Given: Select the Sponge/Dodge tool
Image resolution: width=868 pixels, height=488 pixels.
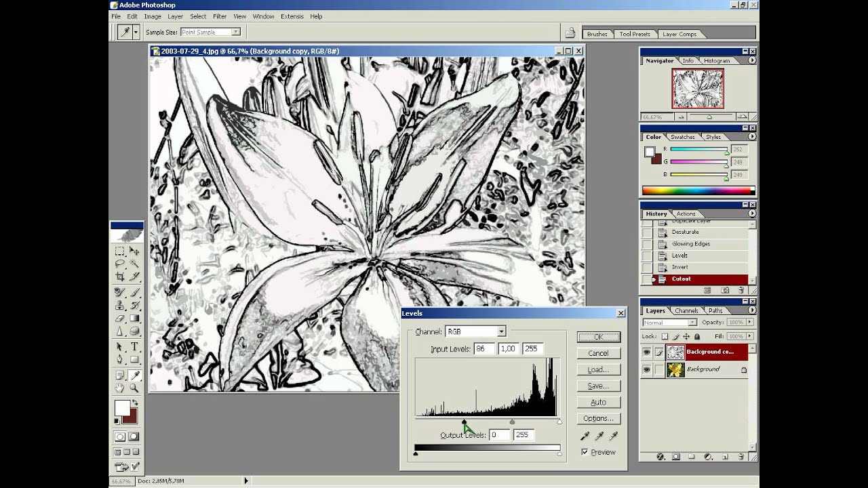Looking at the screenshot, I should point(134,331).
